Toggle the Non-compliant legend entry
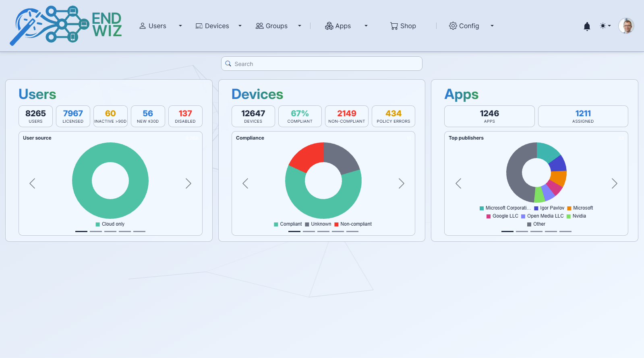This screenshot has width=644, height=358. (x=353, y=224)
